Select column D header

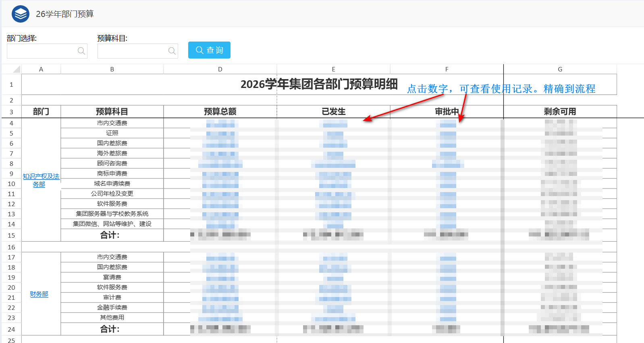pos(220,69)
